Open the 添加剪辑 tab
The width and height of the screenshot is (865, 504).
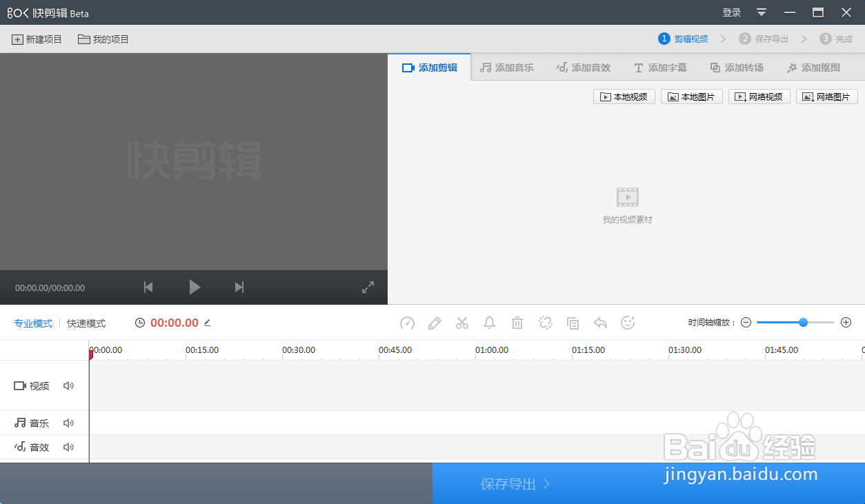point(429,68)
